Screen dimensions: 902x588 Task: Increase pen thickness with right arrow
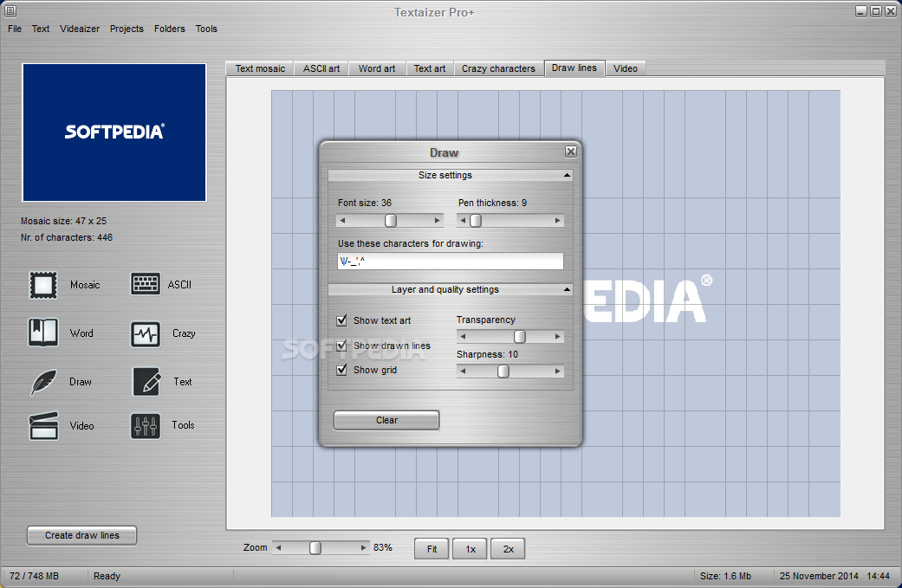(x=557, y=221)
